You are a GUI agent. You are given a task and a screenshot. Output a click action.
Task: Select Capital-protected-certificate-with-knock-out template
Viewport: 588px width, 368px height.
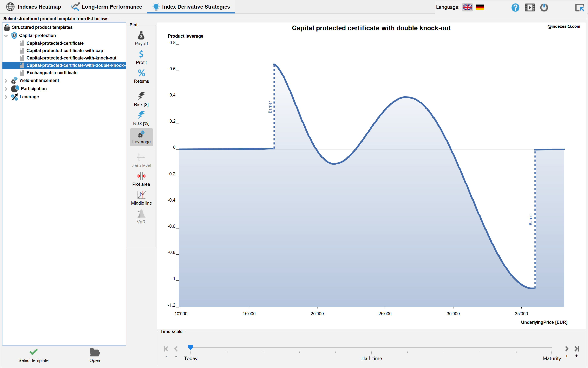click(x=71, y=58)
